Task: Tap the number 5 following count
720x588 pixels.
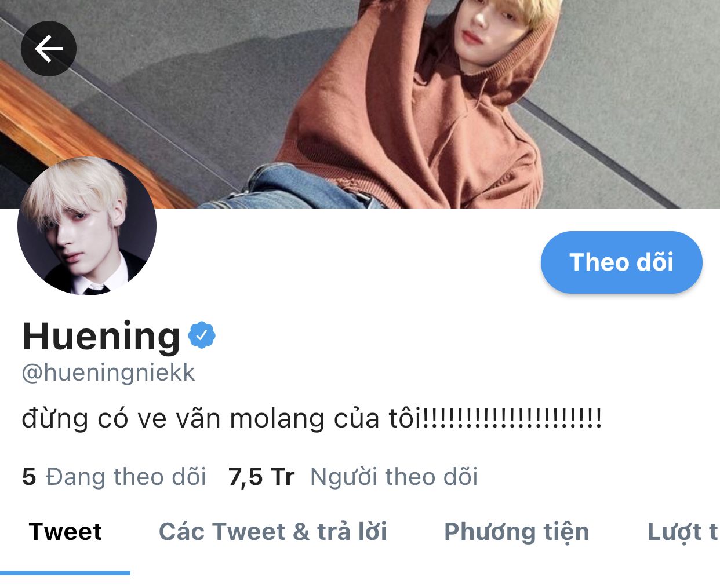Action: [29, 477]
